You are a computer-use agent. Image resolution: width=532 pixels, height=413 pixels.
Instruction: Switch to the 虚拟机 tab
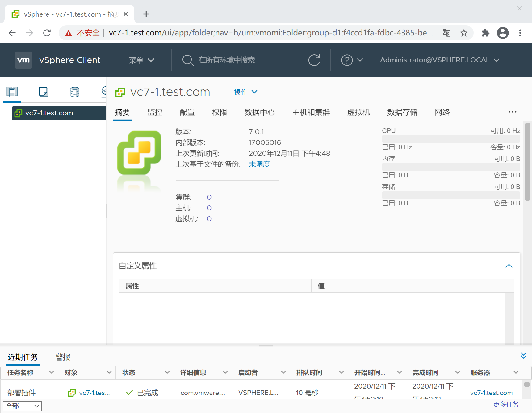pyautogui.click(x=358, y=112)
